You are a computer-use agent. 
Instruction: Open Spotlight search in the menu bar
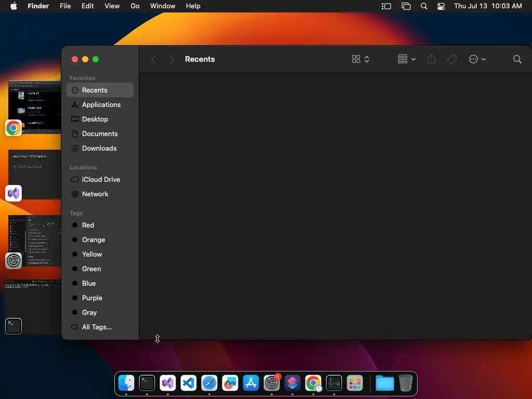coord(424,6)
